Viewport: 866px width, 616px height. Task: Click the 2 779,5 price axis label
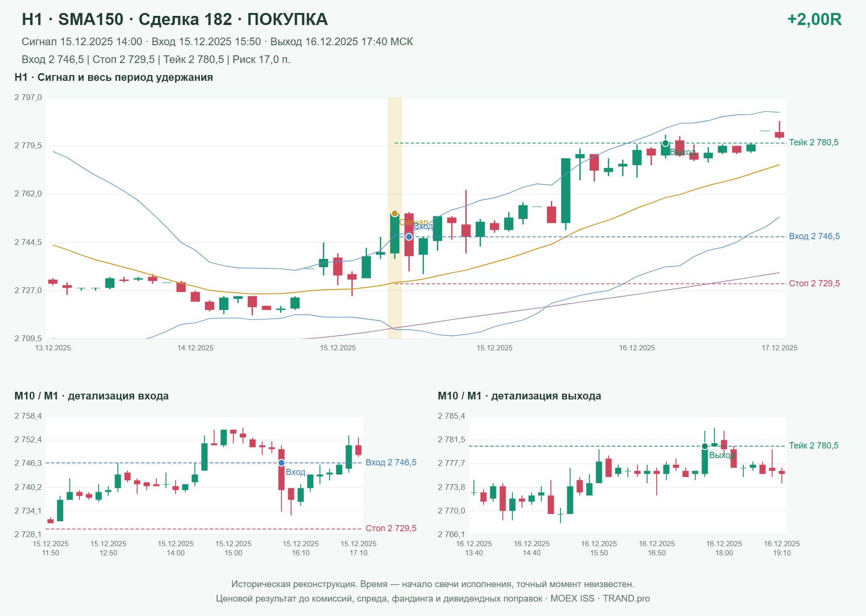tap(28, 146)
